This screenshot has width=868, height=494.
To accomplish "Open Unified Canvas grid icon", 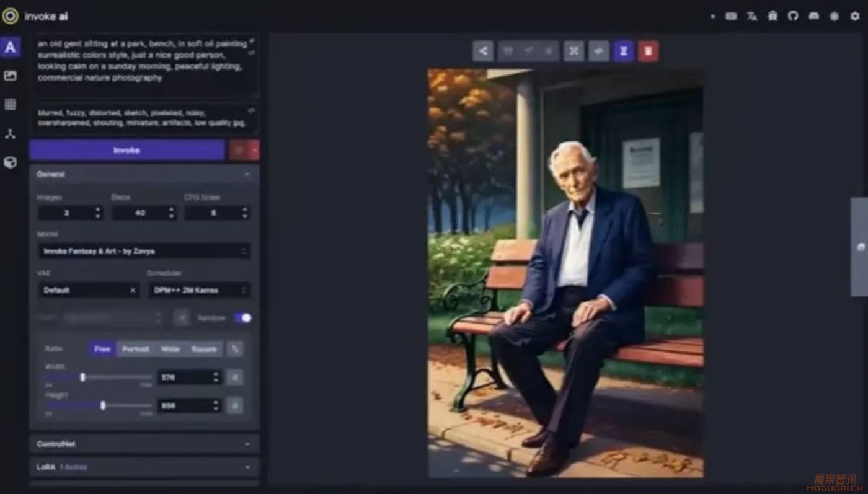I will tap(10, 104).
